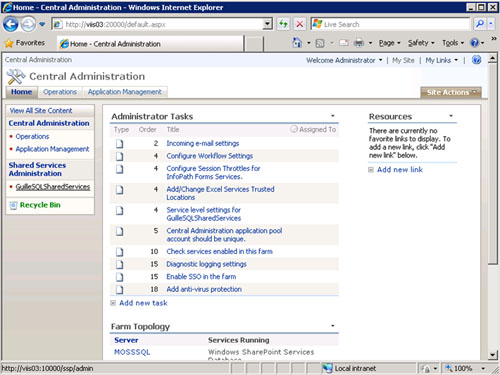Open the IE Help question-mark icon
The width and height of the screenshot is (500, 375).
pos(474,43)
